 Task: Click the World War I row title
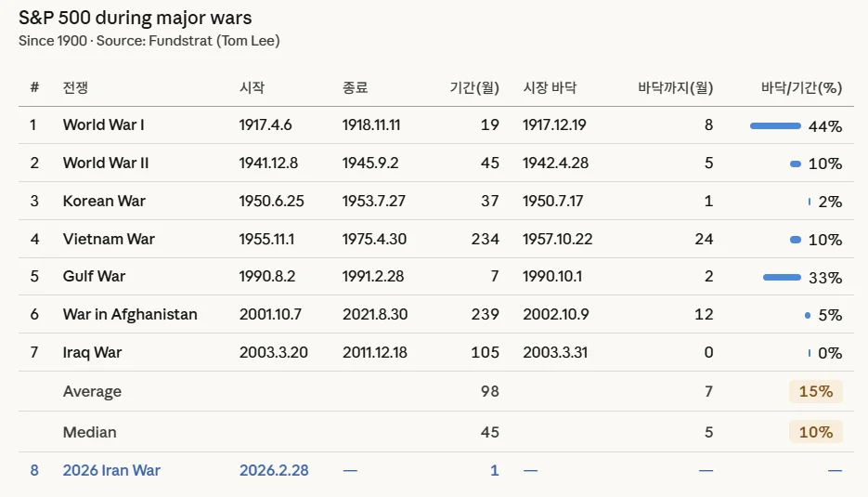point(103,124)
